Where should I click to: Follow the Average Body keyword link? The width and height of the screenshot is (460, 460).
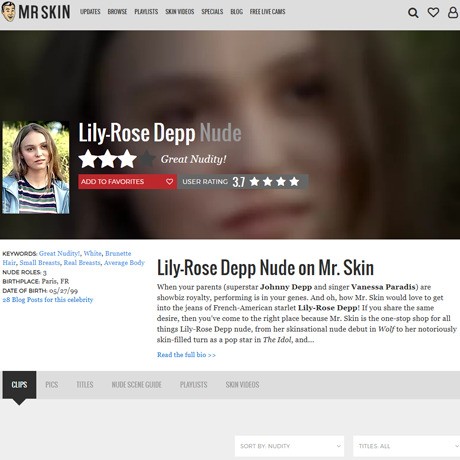(x=124, y=263)
